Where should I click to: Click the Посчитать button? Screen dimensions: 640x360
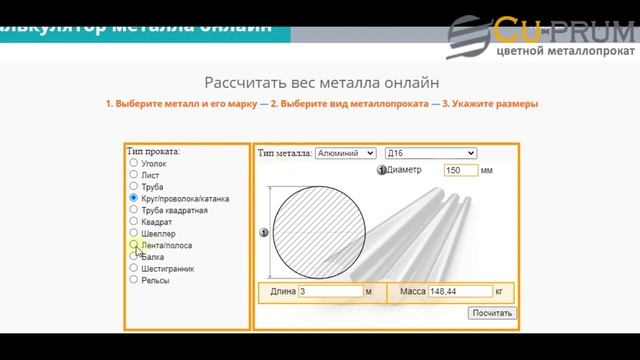coord(492,313)
